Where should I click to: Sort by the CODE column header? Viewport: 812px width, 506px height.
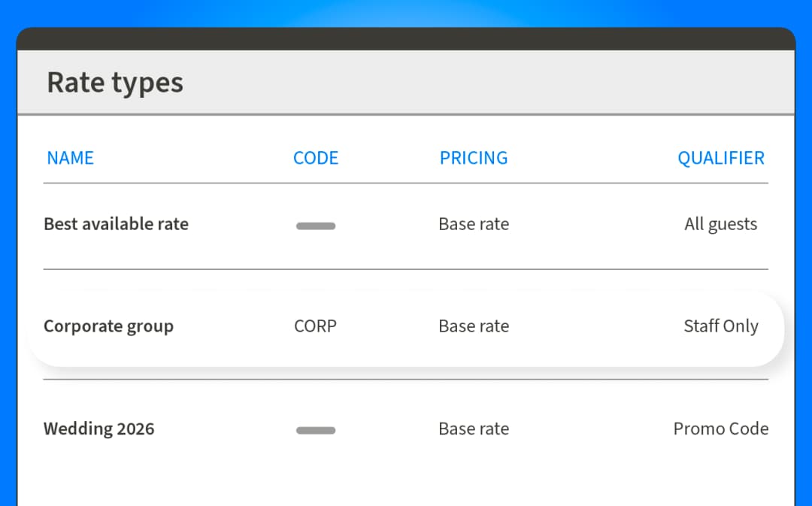point(316,158)
